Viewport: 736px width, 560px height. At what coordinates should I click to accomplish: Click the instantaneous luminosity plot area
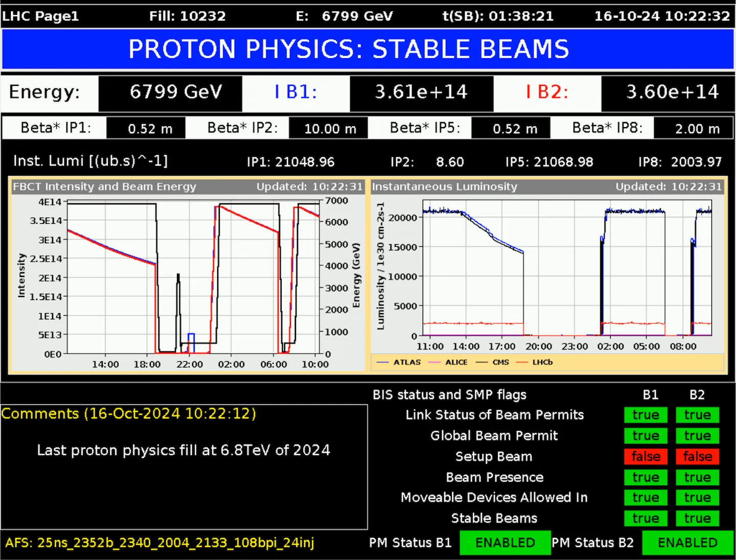[567, 268]
